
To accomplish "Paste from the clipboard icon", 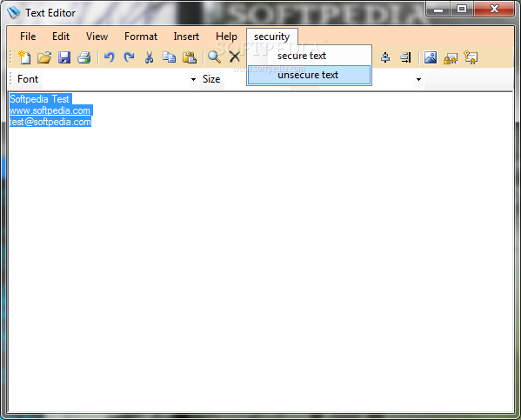I will [190, 57].
